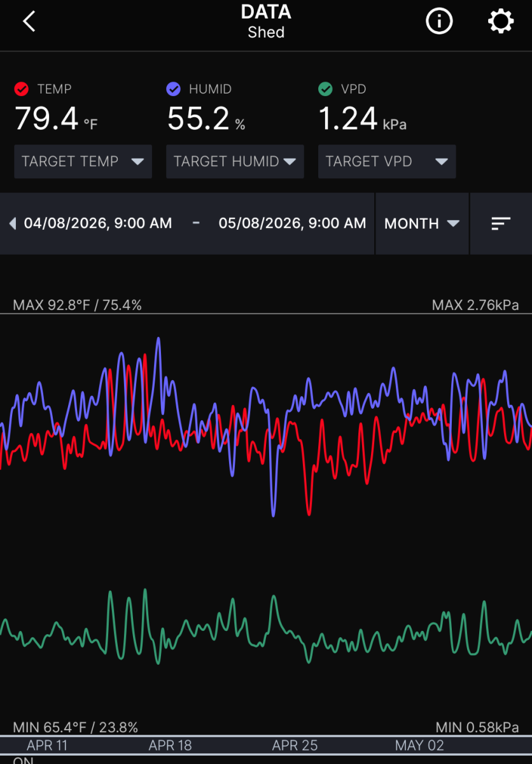Tap the APR 11 timeline label
This screenshot has width=532, height=764.
[47, 746]
